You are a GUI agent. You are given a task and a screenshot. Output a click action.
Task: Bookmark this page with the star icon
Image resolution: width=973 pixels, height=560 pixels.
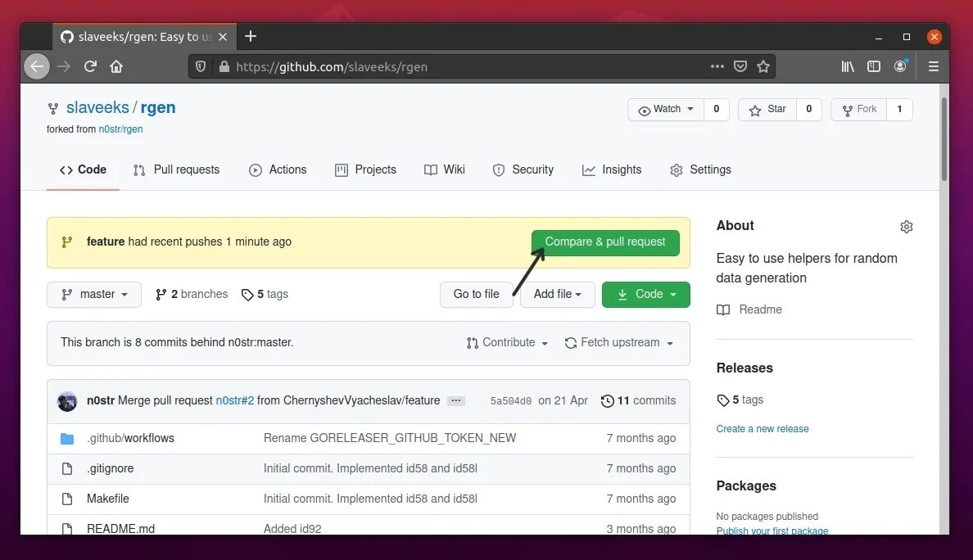tap(763, 66)
